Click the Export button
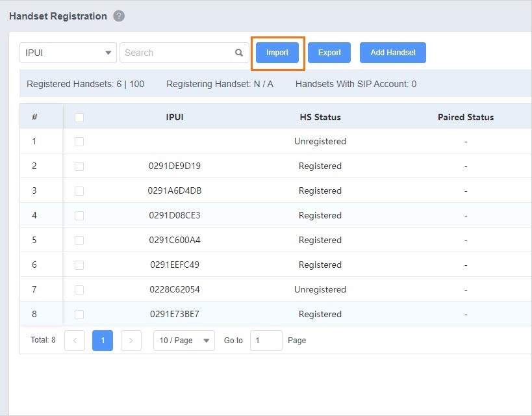 click(329, 53)
